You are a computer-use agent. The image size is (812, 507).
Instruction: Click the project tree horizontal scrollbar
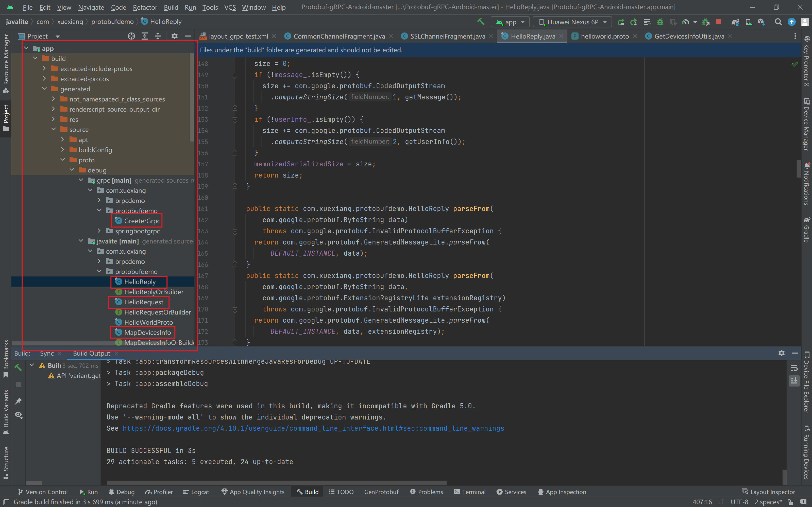pos(67,343)
